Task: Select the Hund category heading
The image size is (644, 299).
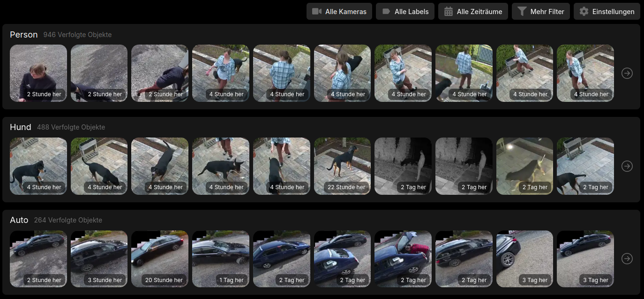Action: [x=21, y=127]
